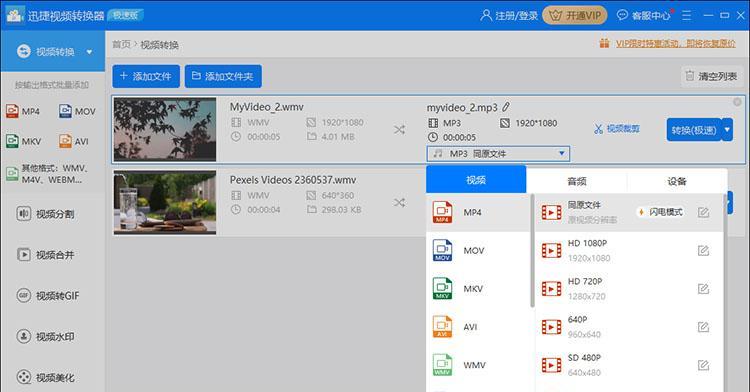This screenshot has width=750, height=392.
Task: Open other formats WMV, M4V, WEBM entry
Action: pyautogui.click(x=48, y=174)
